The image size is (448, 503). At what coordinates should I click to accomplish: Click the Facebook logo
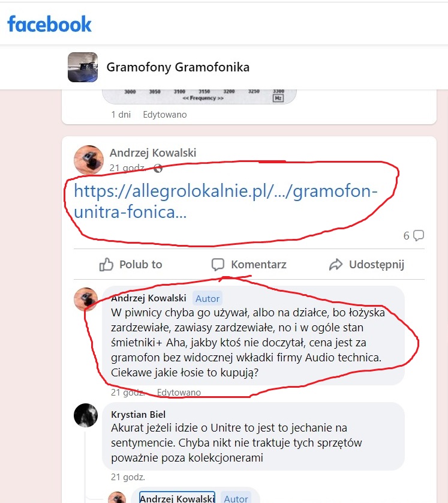click(49, 24)
